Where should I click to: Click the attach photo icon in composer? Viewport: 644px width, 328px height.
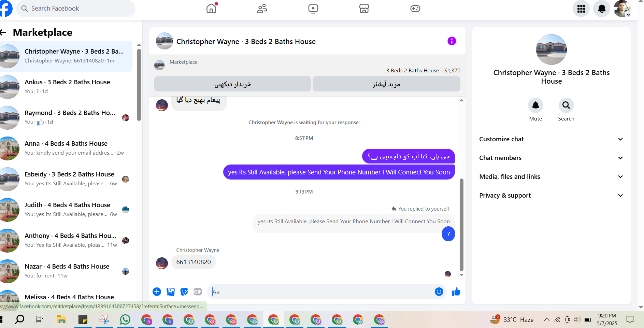171,291
